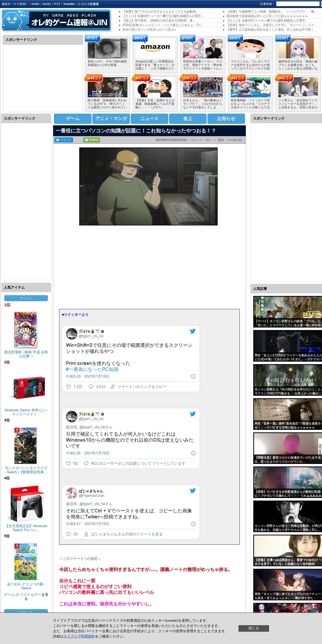
Task: Open the コメント（41）link
Action: pyautogui.click(x=202, y=140)
